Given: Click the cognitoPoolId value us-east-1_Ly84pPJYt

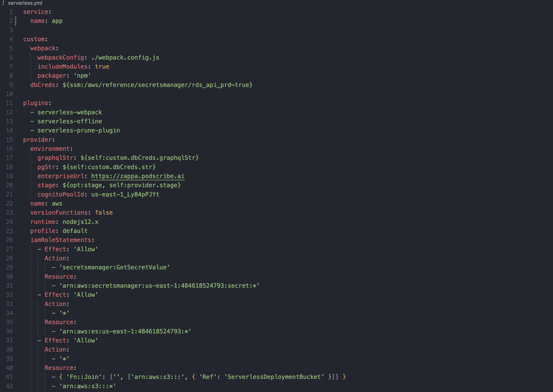Looking at the screenshot, I should click(125, 195).
